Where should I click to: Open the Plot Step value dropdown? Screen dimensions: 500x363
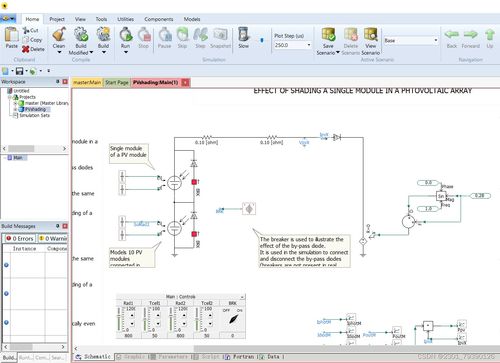point(309,45)
